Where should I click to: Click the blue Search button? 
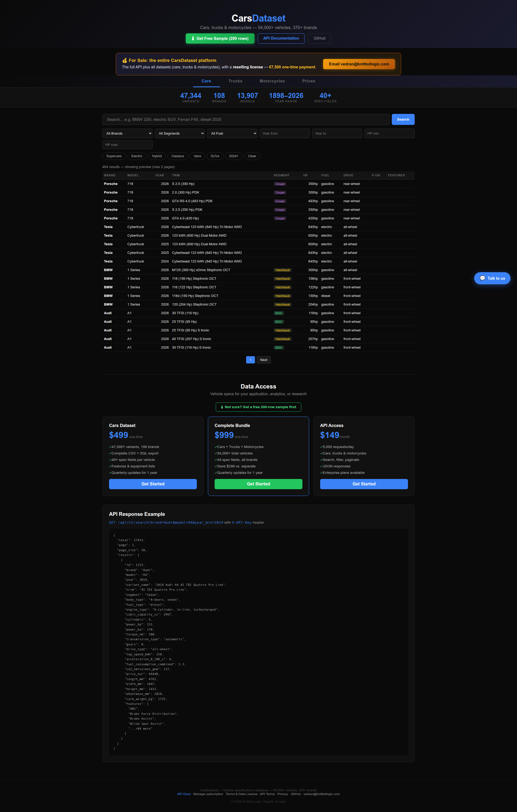pyautogui.click(x=403, y=119)
